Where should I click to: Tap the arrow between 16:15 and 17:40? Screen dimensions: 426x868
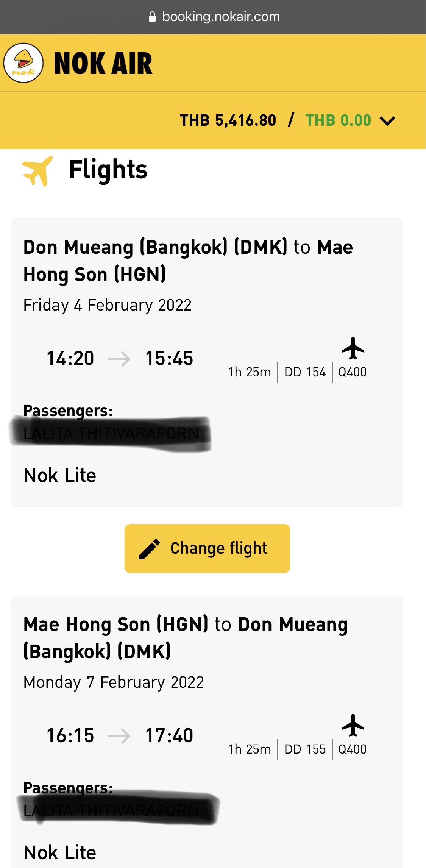pyautogui.click(x=119, y=736)
